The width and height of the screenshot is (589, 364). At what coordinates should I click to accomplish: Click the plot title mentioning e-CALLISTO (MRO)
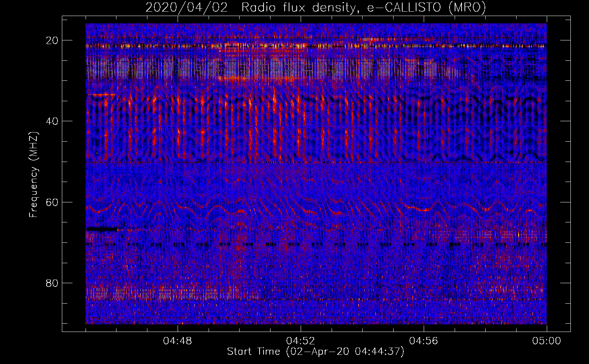316,8
